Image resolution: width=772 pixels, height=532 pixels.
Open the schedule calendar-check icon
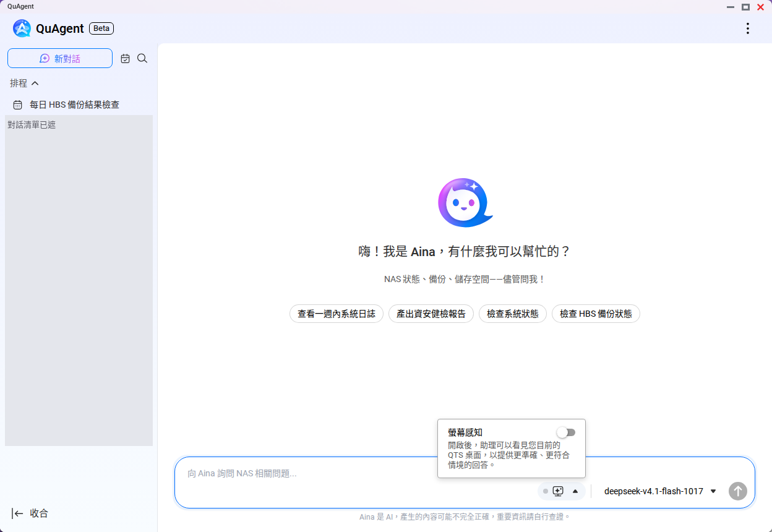click(x=126, y=58)
